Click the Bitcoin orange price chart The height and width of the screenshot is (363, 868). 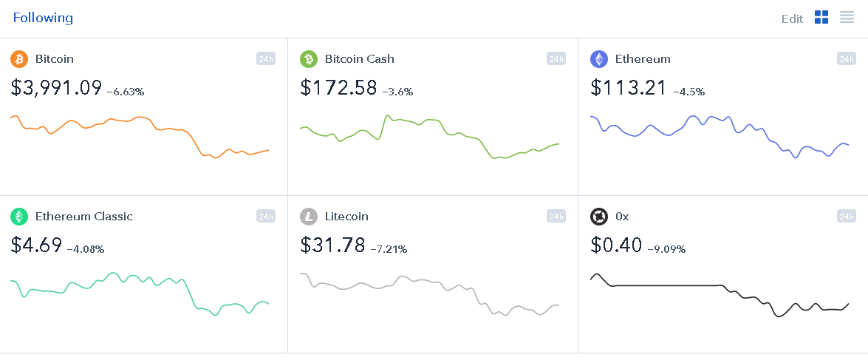pyautogui.click(x=140, y=137)
